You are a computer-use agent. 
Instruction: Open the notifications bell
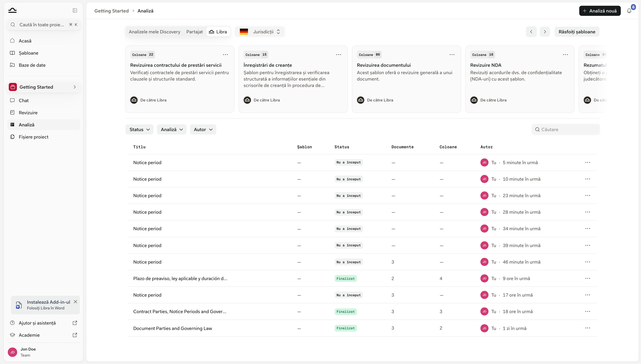(629, 11)
